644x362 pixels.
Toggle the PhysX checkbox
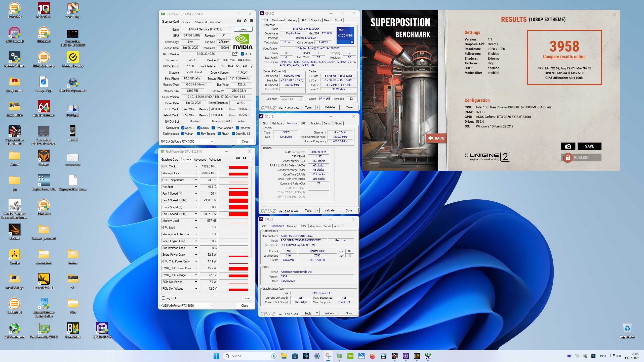coord(219,134)
